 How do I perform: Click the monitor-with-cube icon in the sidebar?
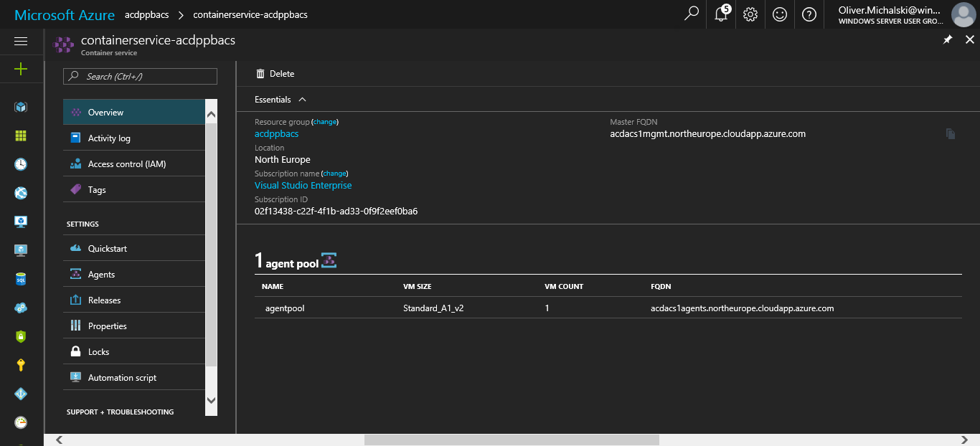point(21,222)
